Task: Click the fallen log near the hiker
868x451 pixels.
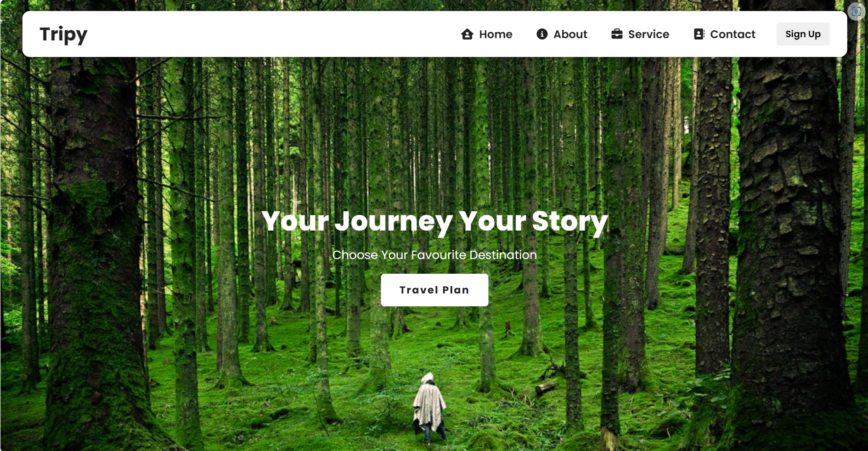Action: (x=546, y=388)
